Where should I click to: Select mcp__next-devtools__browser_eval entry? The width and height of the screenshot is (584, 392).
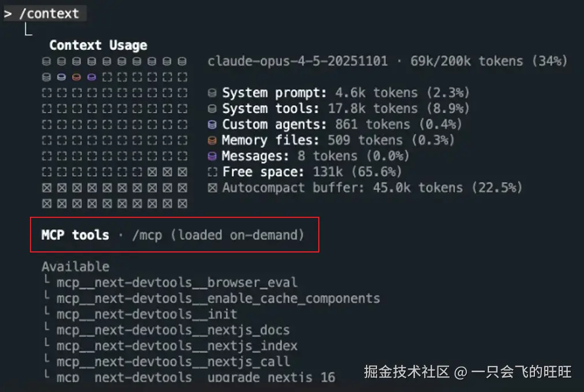tap(176, 282)
